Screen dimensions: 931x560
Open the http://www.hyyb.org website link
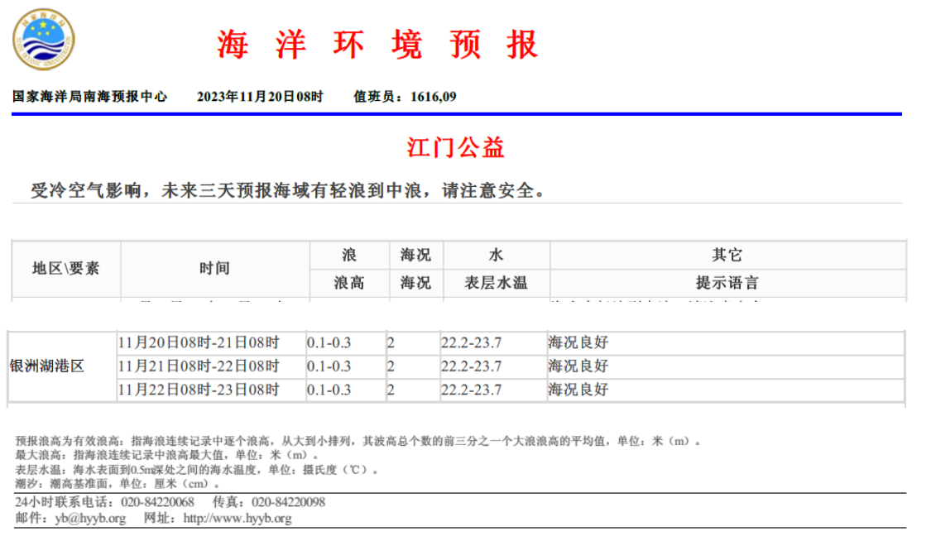click(x=237, y=519)
